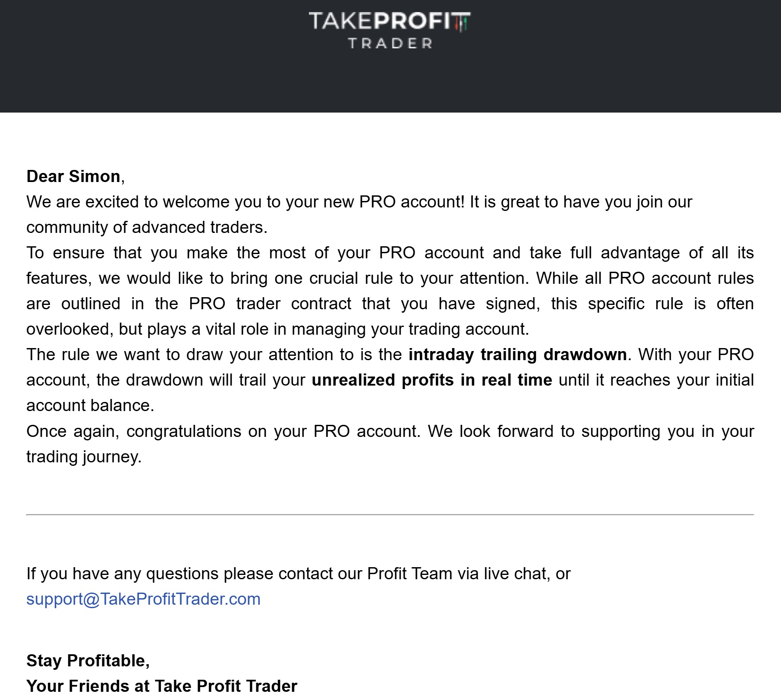The image size is (781, 700).
Task: Click the TRADER word beneath the logo
Action: (390, 44)
